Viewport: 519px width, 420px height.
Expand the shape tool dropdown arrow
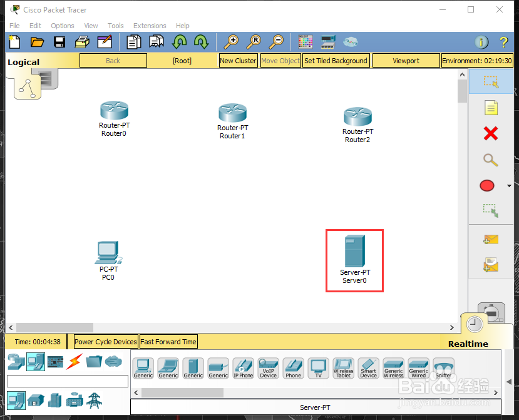[x=509, y=186]
